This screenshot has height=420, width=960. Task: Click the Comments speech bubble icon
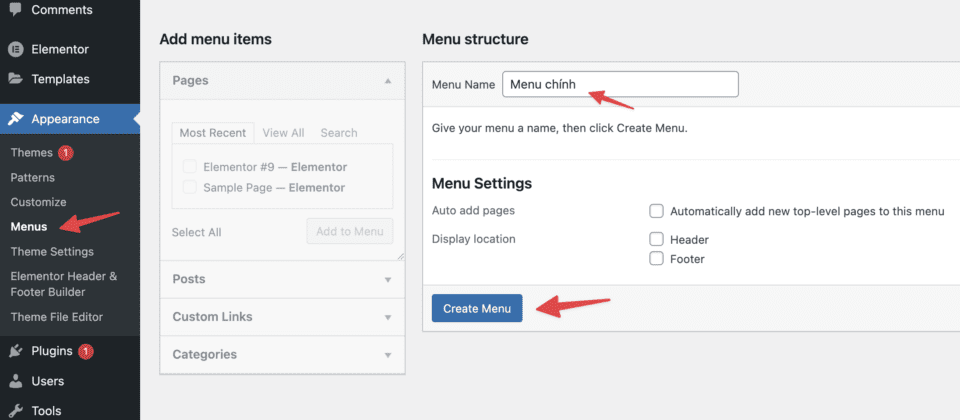[16, 10]
